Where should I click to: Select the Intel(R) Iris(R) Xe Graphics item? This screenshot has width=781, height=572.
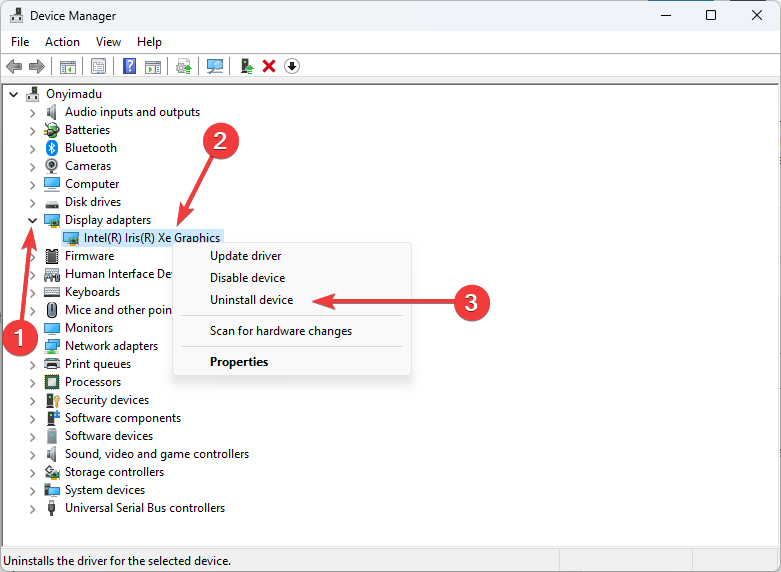[152, 238]
